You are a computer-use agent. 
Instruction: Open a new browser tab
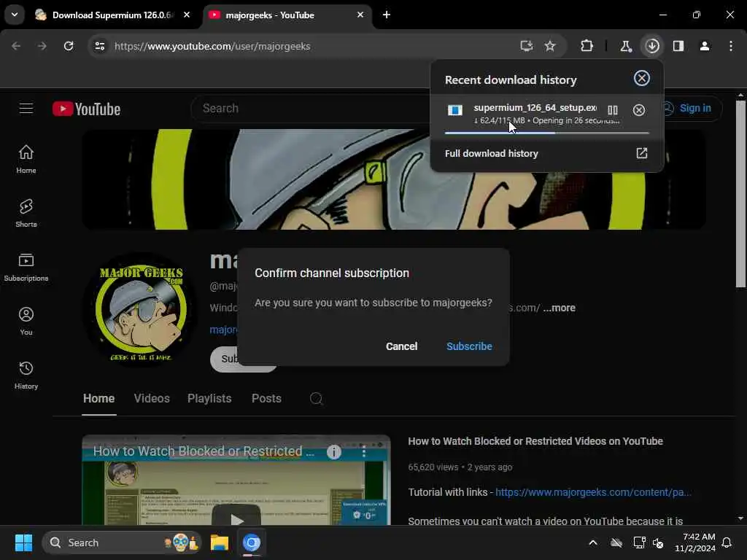tap(387, 15)
